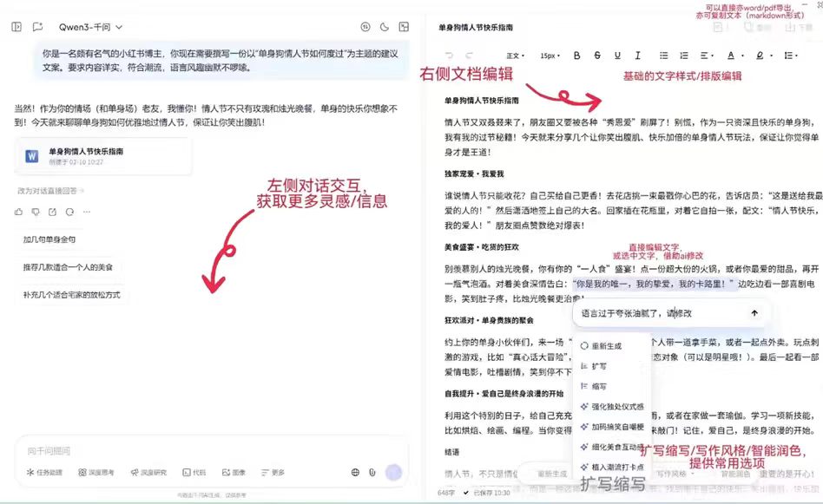The height and width of the screenshot is (504, 823).
Task: Choose 重新生成 from the AI menu
Action: [606, 345]
